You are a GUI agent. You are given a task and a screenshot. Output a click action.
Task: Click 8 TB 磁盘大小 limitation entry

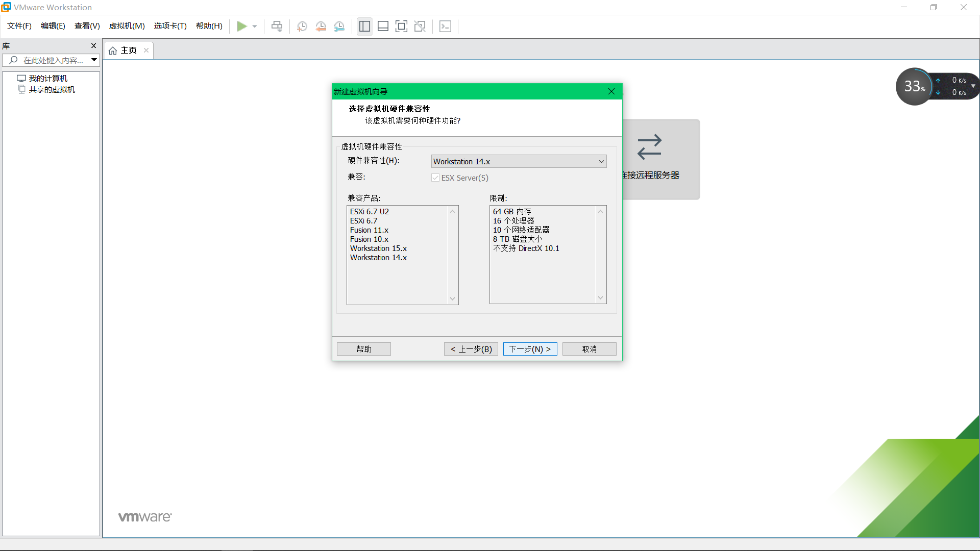pyautogui.click(x=518, y=239)
